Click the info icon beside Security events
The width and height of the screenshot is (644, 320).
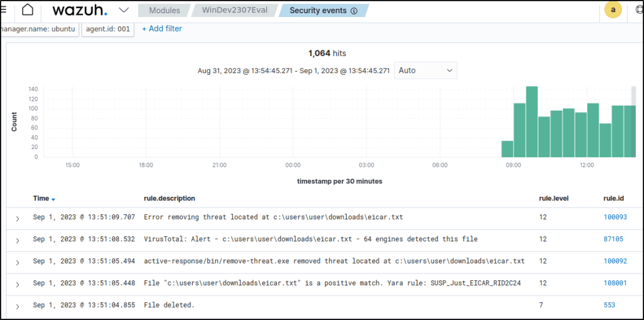(x=353, y=11)
